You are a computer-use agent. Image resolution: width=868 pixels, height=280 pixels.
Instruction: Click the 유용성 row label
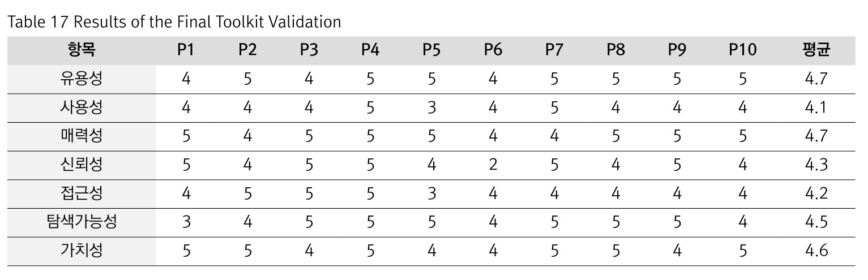click(82, 79)
